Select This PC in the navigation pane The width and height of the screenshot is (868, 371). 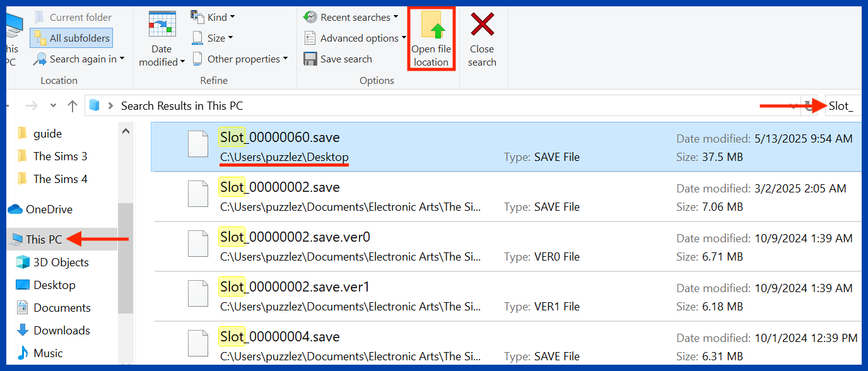point(44,239)
